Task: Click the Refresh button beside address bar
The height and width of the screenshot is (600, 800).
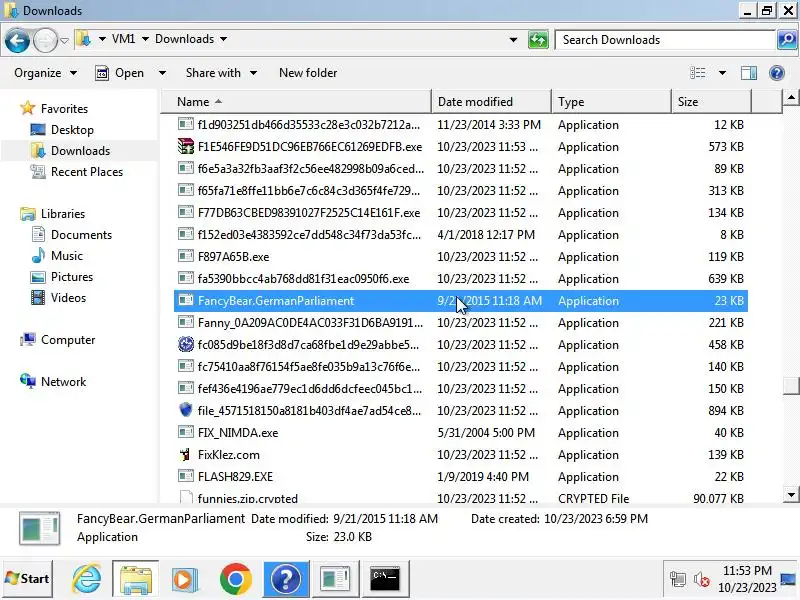Action: coord(538,40)
